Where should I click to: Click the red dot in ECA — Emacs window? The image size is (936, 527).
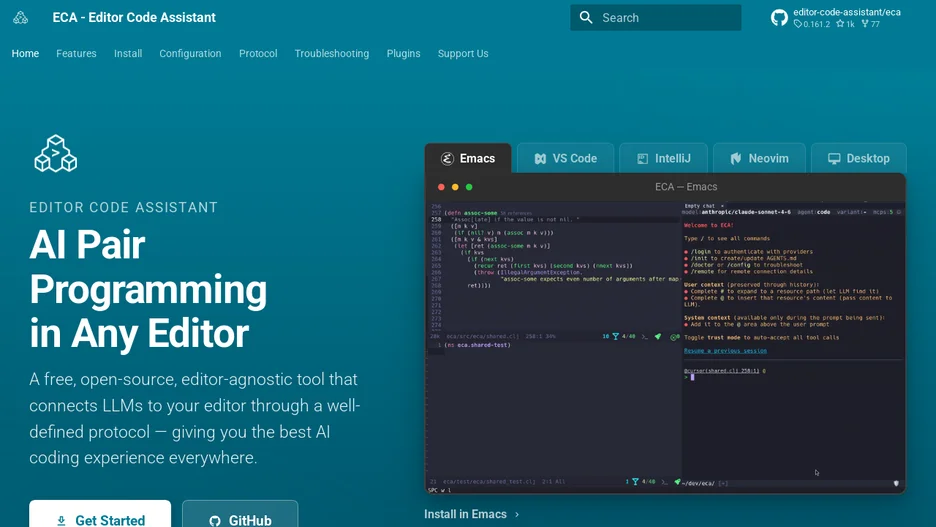441,187
